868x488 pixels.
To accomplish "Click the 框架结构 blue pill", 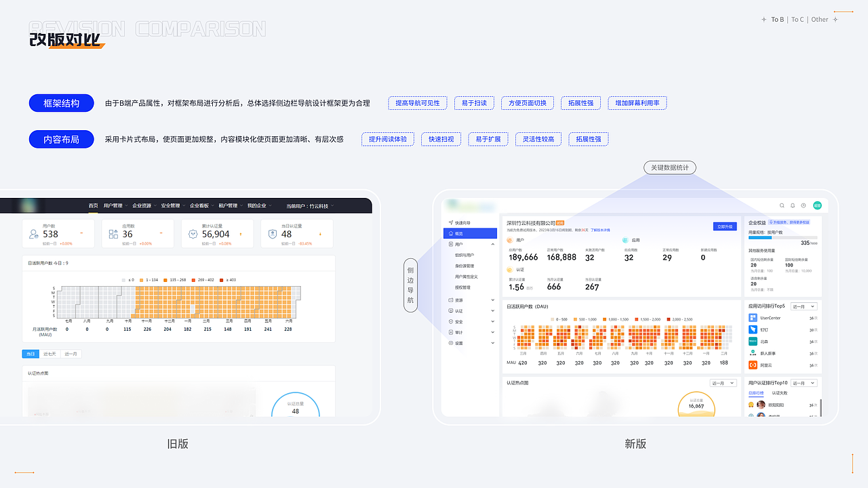I will 61,103.
